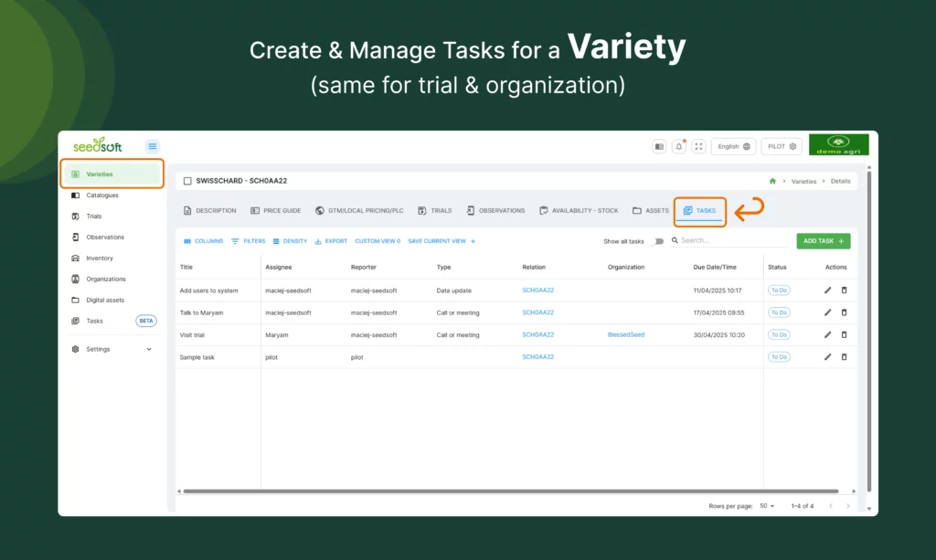
Task: Click the demo agri logo
Action: [839, 144]
